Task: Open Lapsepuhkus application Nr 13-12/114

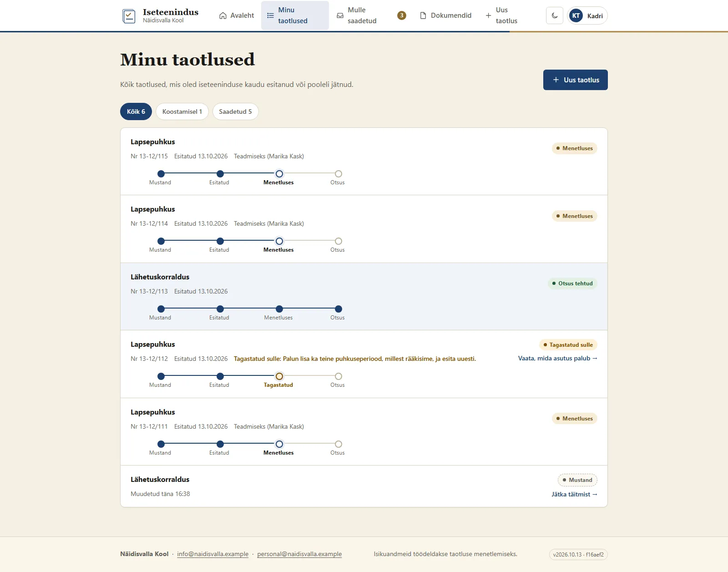Action: (364, 229)
